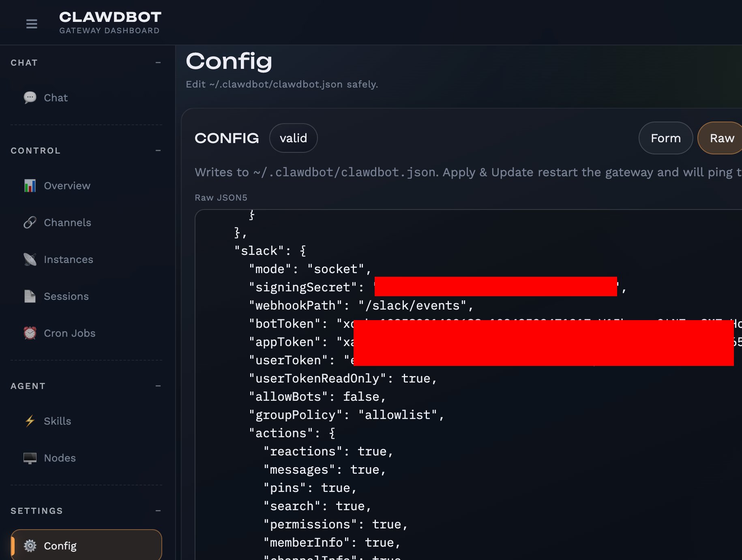This screenshot has width=742, height=560.
Task: Click the Overview bar chart icon
Action: 30,186
